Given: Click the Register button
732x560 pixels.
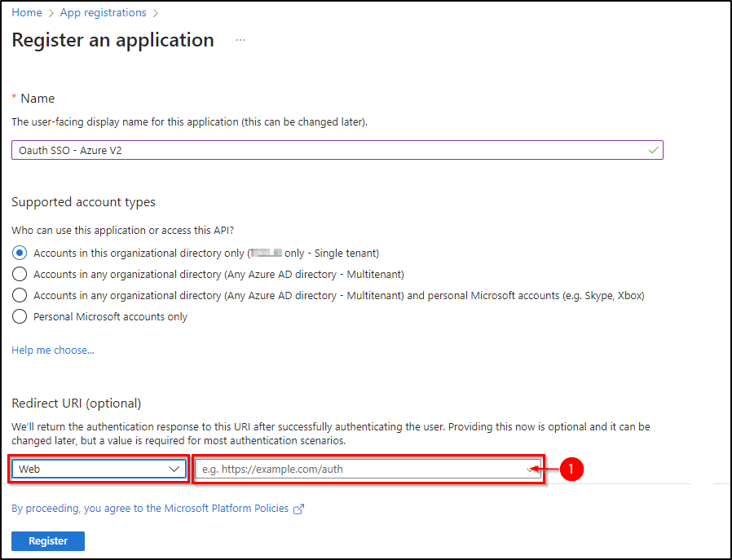Looking at the screenshot, I should [x=47, y=540].
